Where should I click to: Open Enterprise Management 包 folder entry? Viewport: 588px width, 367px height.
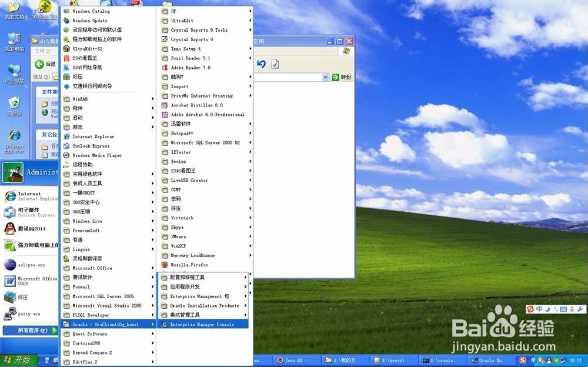point(202,296)
